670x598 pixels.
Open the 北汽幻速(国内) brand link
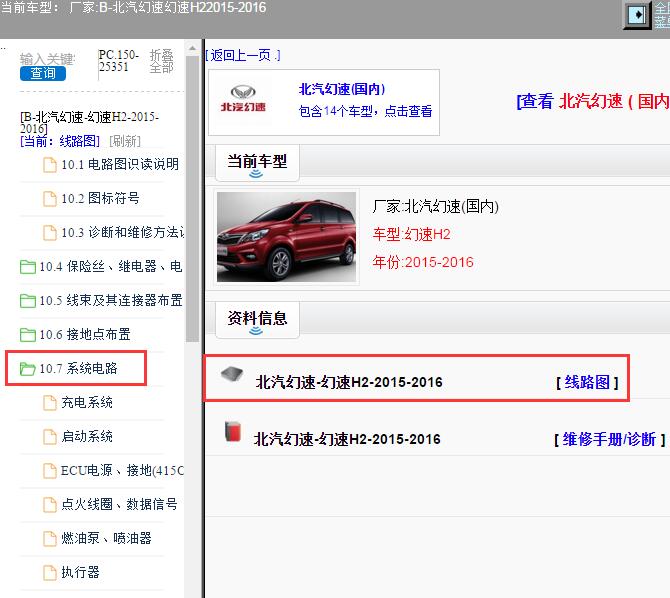(341, 89)
